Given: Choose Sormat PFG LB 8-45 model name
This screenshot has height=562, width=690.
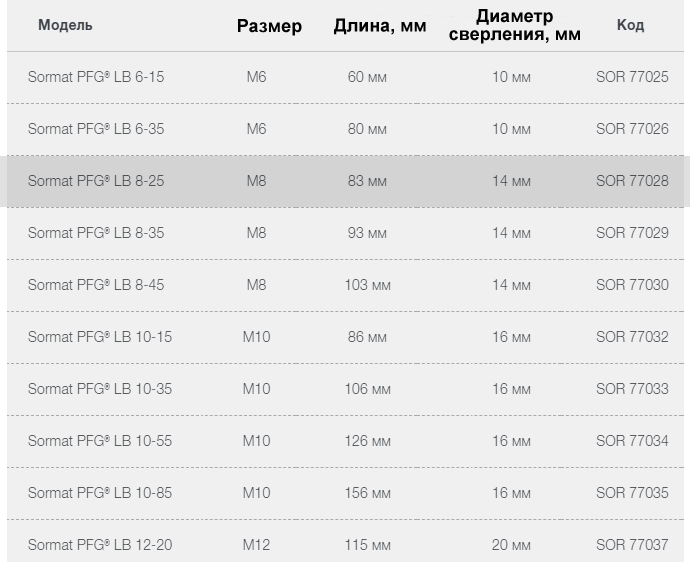Looking at the screenshot, I should [96, 285].
